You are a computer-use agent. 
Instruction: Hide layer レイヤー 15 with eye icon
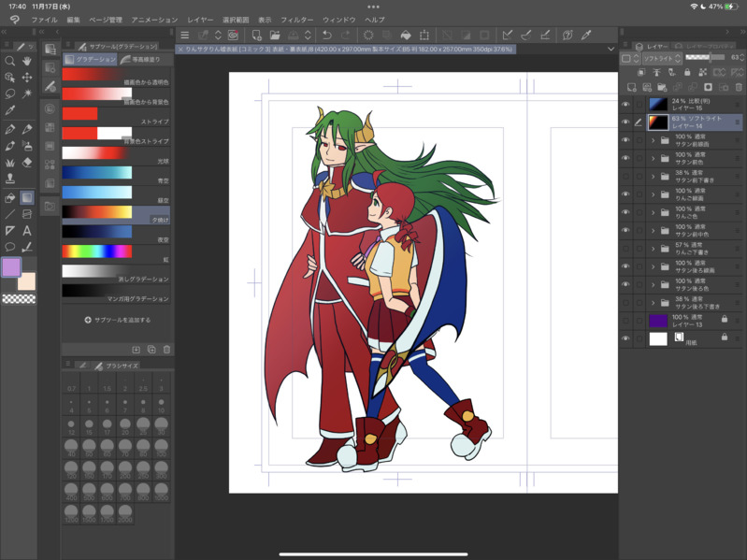[x=625, y=104]
